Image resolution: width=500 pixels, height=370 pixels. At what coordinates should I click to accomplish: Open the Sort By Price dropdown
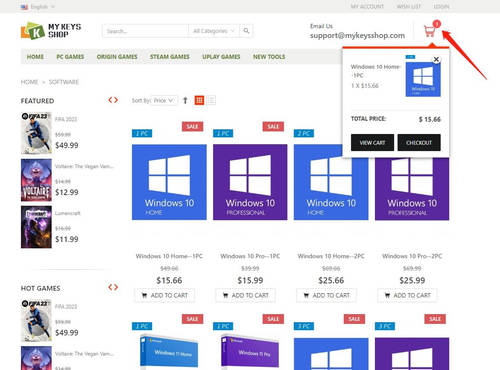click(x=164, y=100)
